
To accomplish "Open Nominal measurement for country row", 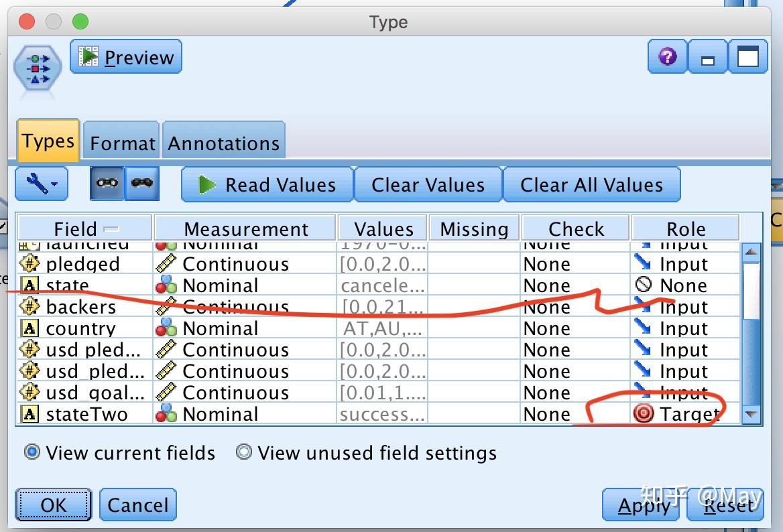I will tap(245, 328).
